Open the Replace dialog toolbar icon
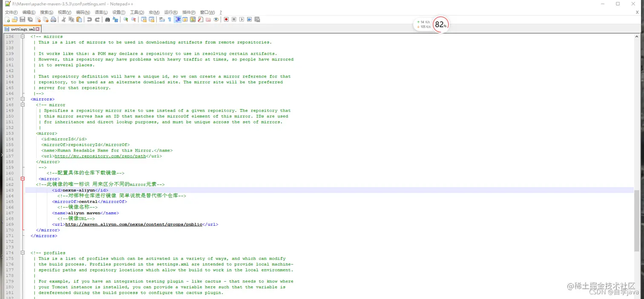644x299 pixels. [x=115, y=19]
